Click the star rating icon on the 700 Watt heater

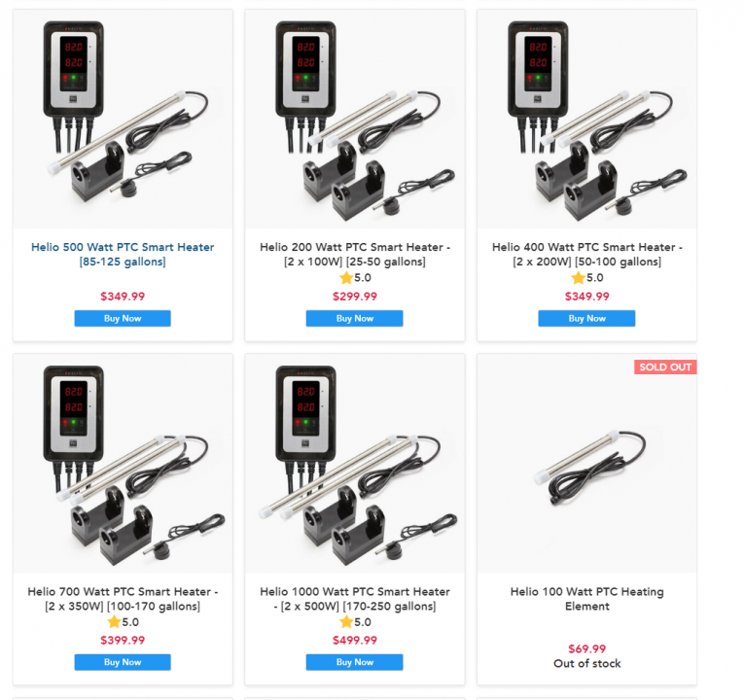[114, 622]
